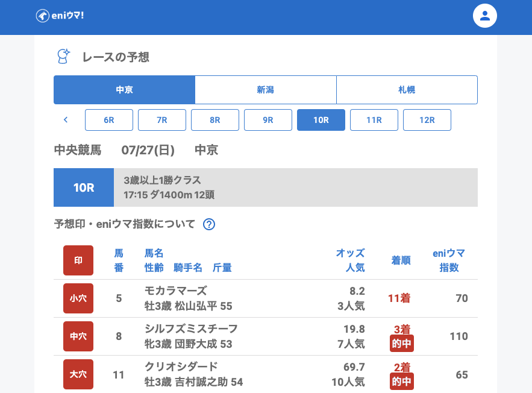Screen dimensions: 532x393
Task: Click the red 印 header badge
Action: pyautogui.click(x=78, y=260)
